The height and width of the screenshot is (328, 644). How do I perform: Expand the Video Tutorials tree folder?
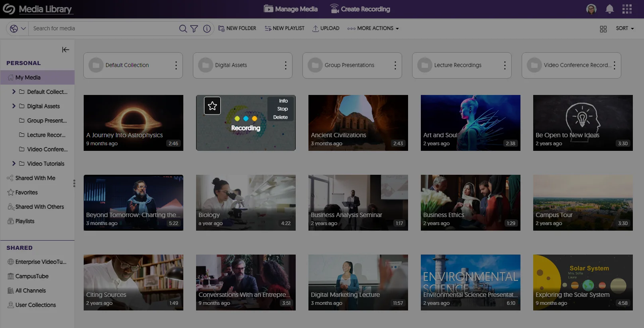tap(14, 164)
